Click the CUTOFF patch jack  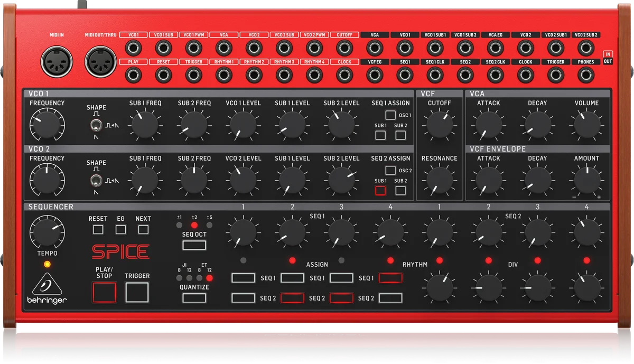pos(344,49)
